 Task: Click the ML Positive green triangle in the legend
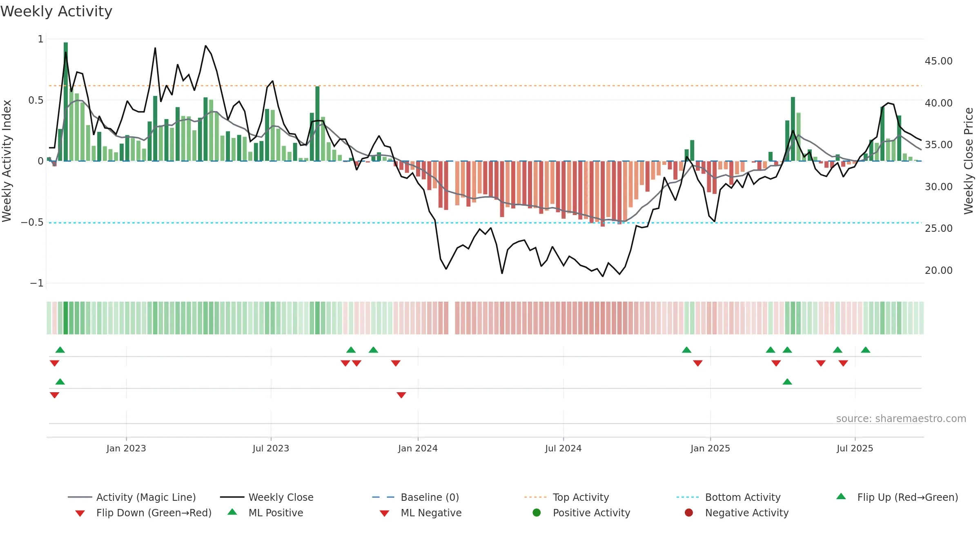(232, 512)
